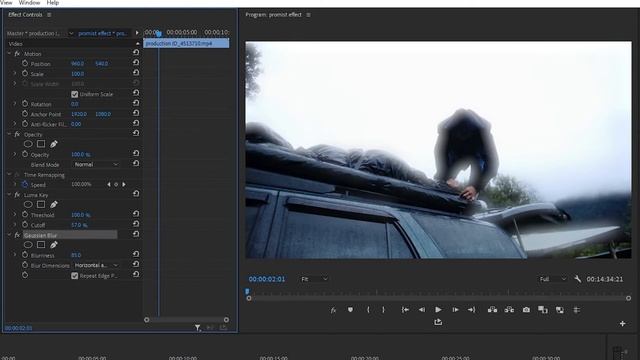Select the Effect Controls tab
The image size is (640, 360).
pos(25,15)
